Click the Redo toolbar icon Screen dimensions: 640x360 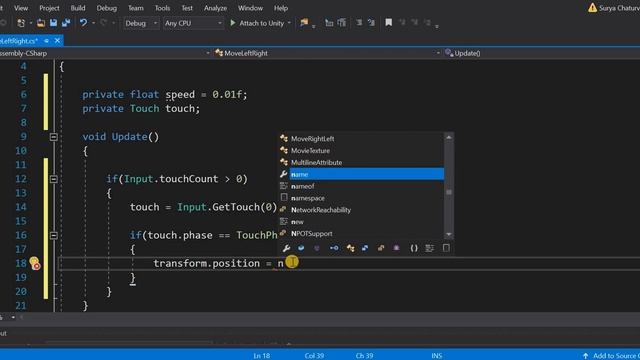(104, 23)
